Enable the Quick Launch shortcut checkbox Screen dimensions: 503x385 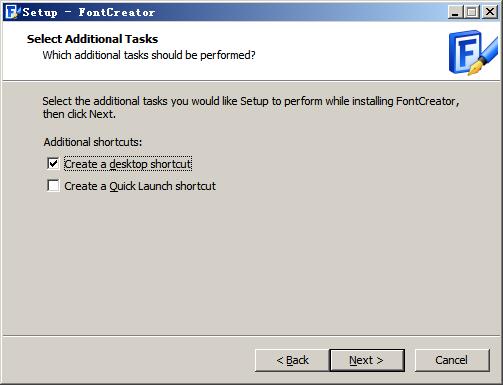click(53, 186)
